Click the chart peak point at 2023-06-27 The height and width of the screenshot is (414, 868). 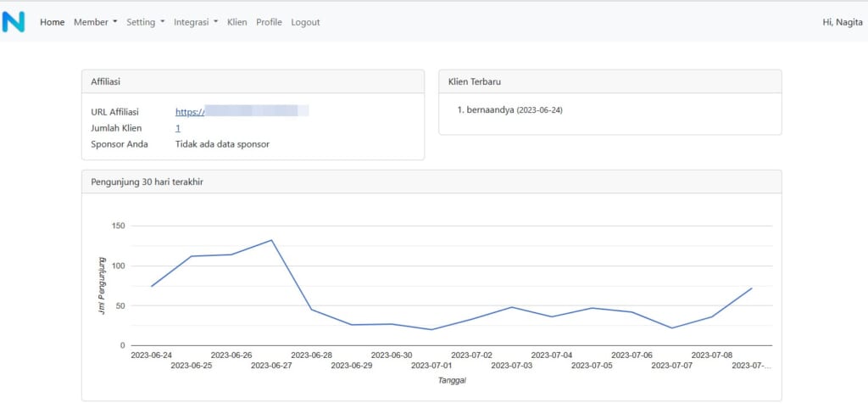271,240
